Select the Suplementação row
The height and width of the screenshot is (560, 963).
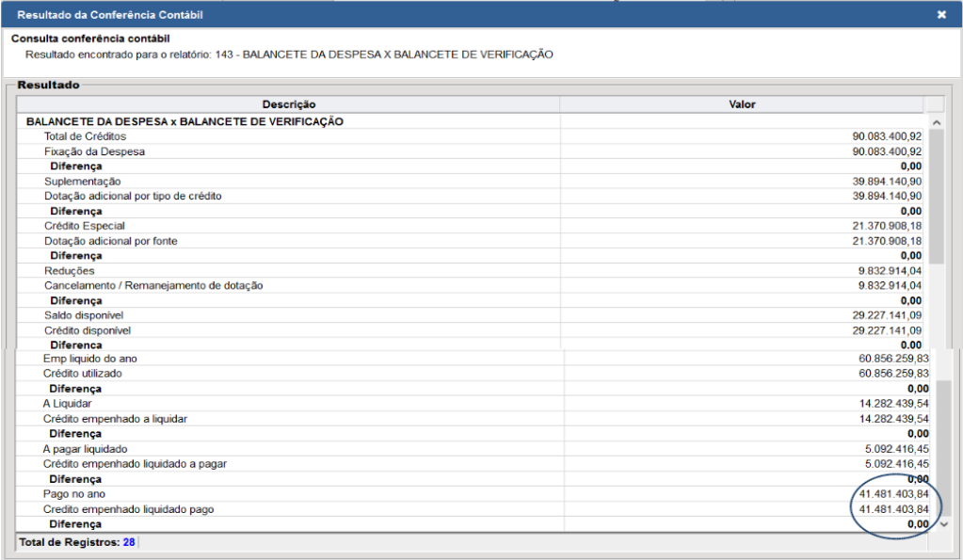coord(470,181)
